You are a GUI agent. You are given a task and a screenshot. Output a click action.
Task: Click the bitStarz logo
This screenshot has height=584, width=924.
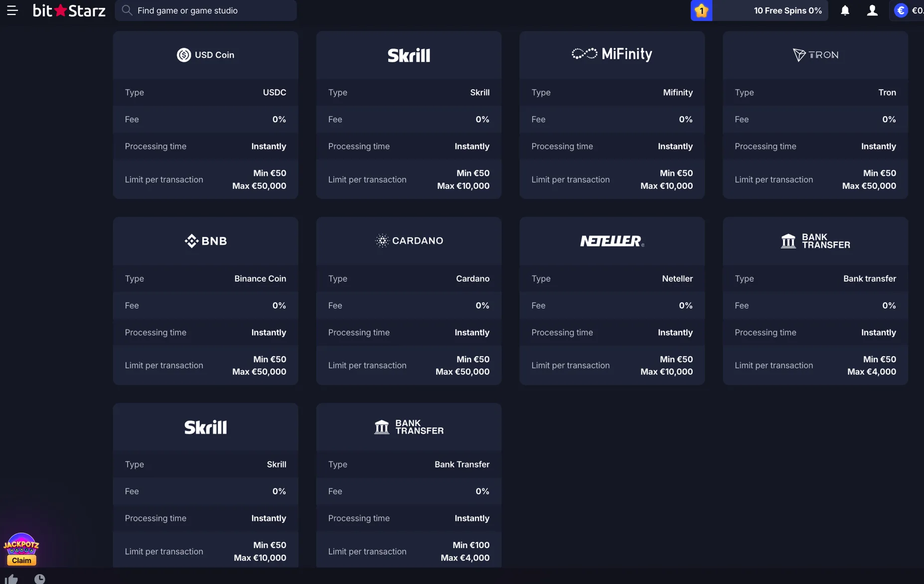[x=69, y=10]
